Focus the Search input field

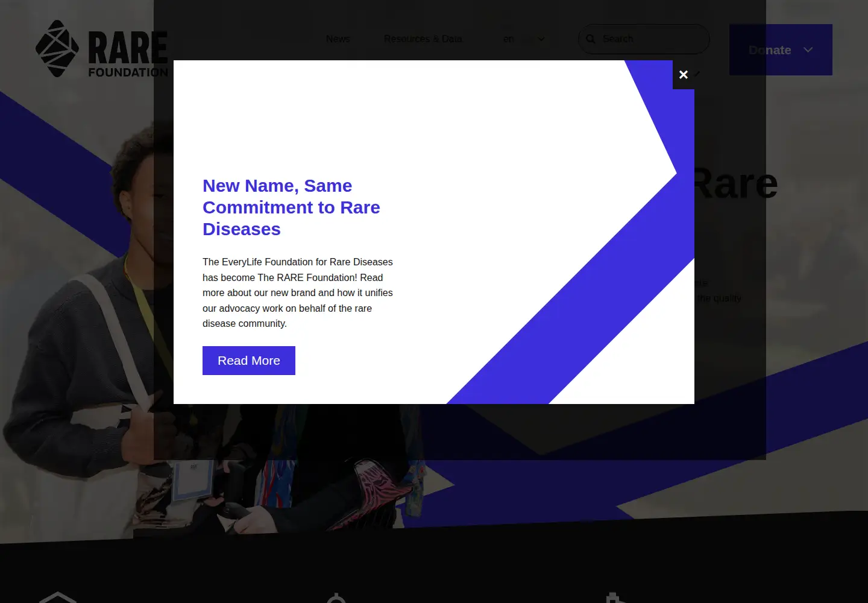pyautogui.click(x=644, y=39)
